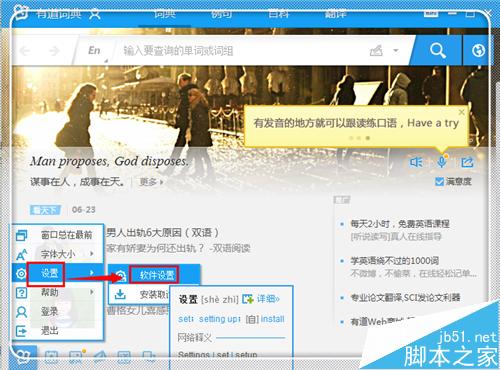Image resolution: width=500 pixels, height=370 pixels.
Task: Click the person icon beside 有道词典 title
Action: pyautogui.click(x=95, y=14)
